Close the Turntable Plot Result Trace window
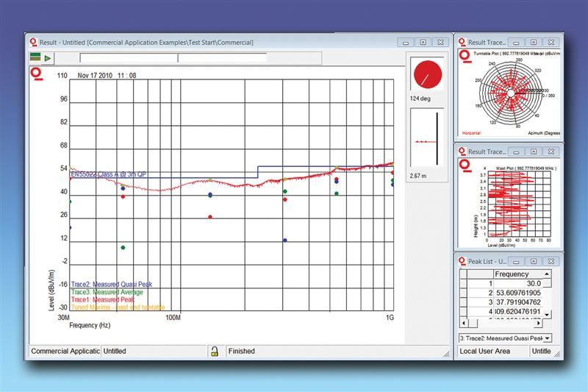Image resolution: width=588 pixels, height=392 pixels. point(551,43)
